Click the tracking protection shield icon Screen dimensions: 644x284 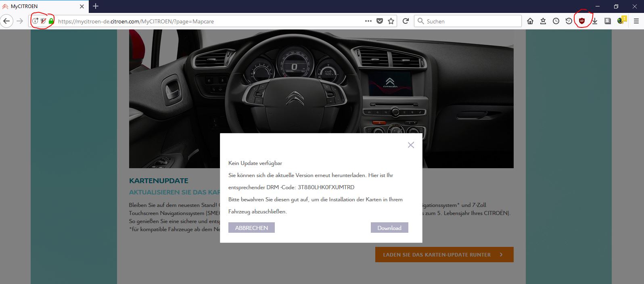point(43,21)
